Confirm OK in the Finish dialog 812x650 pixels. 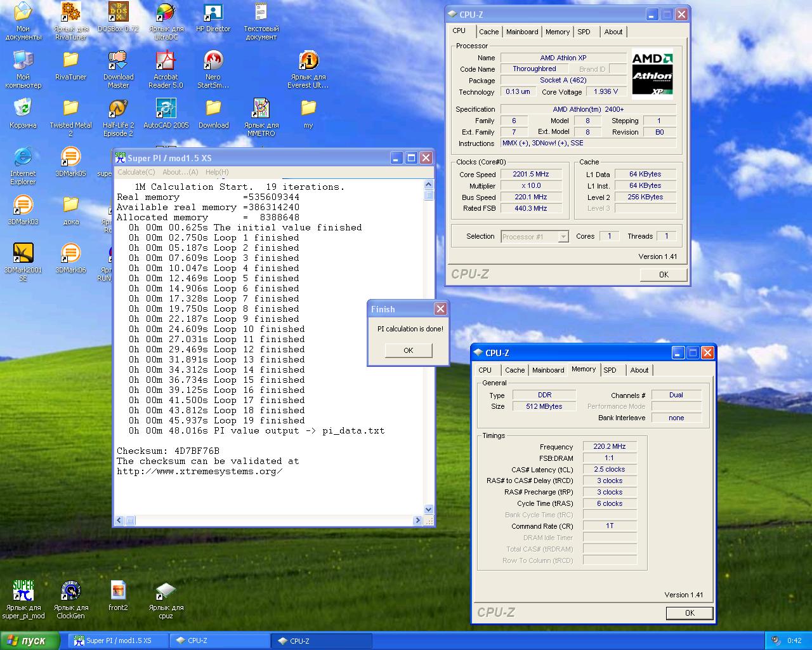pyautogui.click(x=409, y=350)
